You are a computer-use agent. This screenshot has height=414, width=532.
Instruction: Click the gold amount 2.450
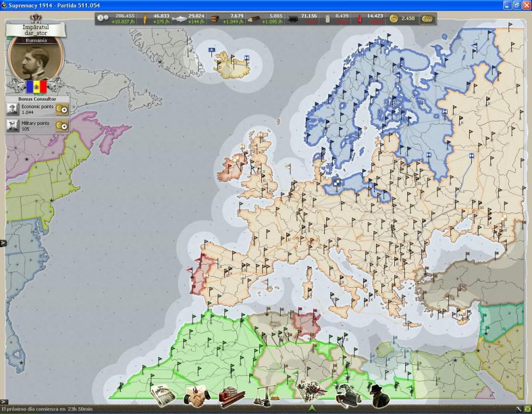point(408,18)
